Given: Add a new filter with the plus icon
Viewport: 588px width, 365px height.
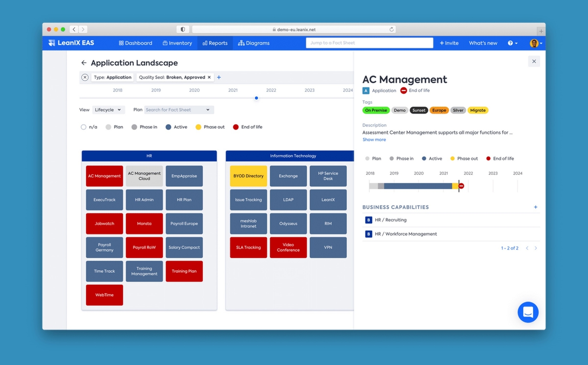Looking at the screenshot, I should pyautogui.click(x=219, y=77).
